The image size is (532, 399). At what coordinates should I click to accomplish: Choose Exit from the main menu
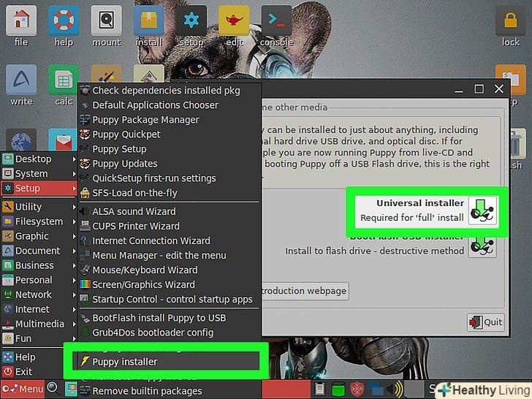[x=32, y=371]
